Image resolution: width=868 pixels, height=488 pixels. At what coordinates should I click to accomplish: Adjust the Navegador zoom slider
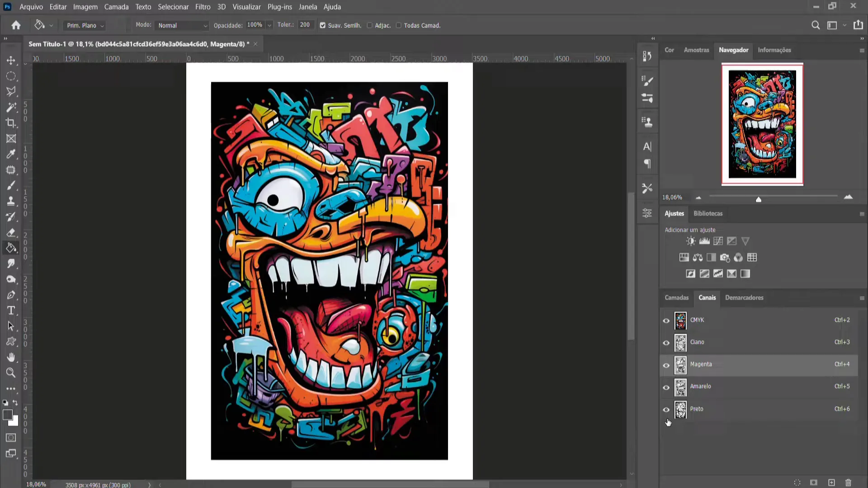[759, 199]
